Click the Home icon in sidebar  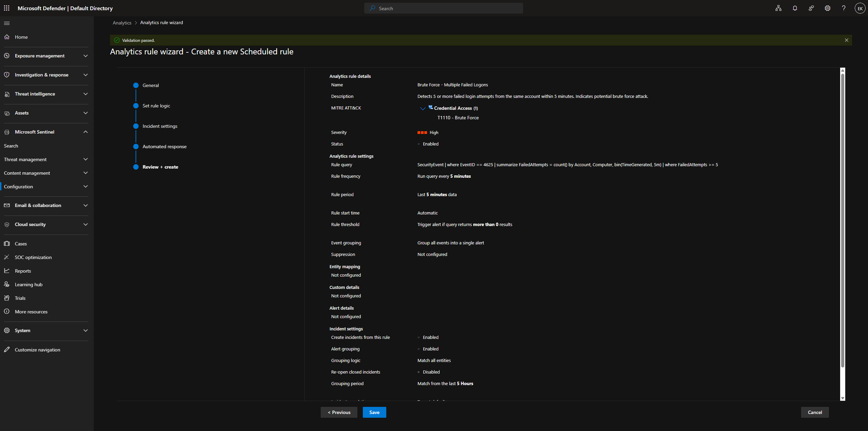point(7,37)
